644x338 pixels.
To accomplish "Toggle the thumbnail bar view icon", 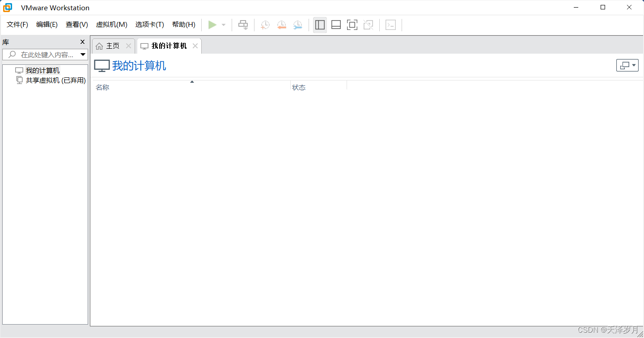I will (x=336, y=25).
